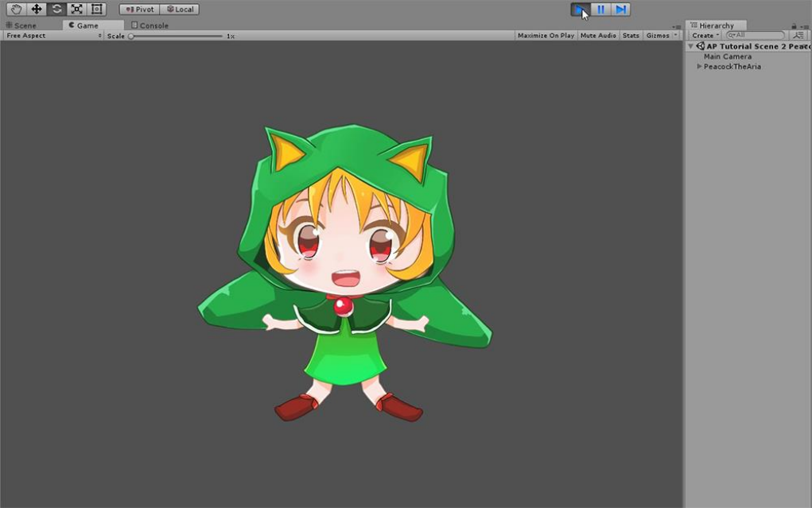Click the Unity scene icon in Hierarchy
Screen dimensions: 812x508
click(700, 46)
